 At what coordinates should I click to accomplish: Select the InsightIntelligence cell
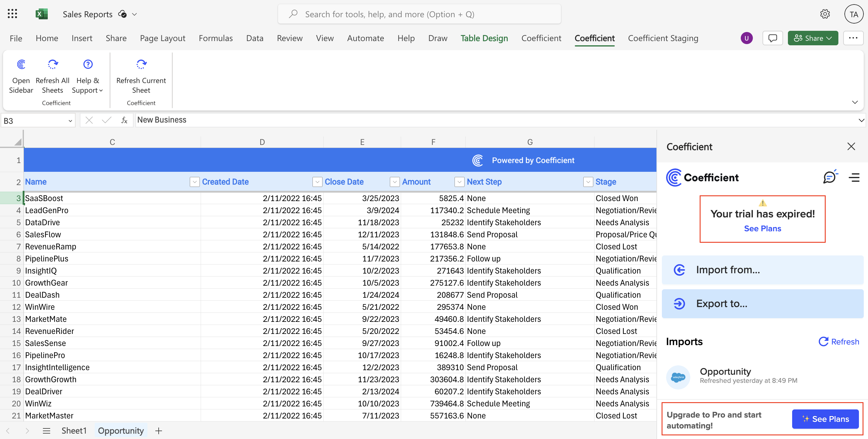click(112, 367)
